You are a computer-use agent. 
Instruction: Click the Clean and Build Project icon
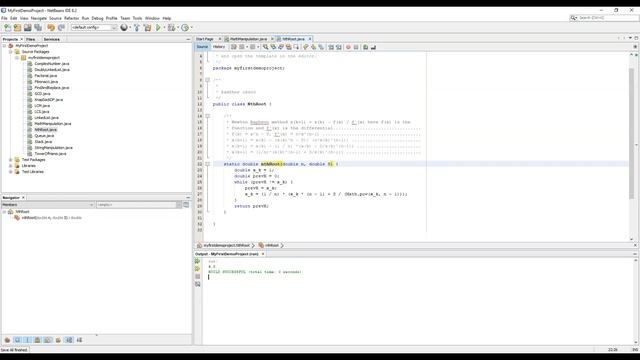tap(147, 28)
